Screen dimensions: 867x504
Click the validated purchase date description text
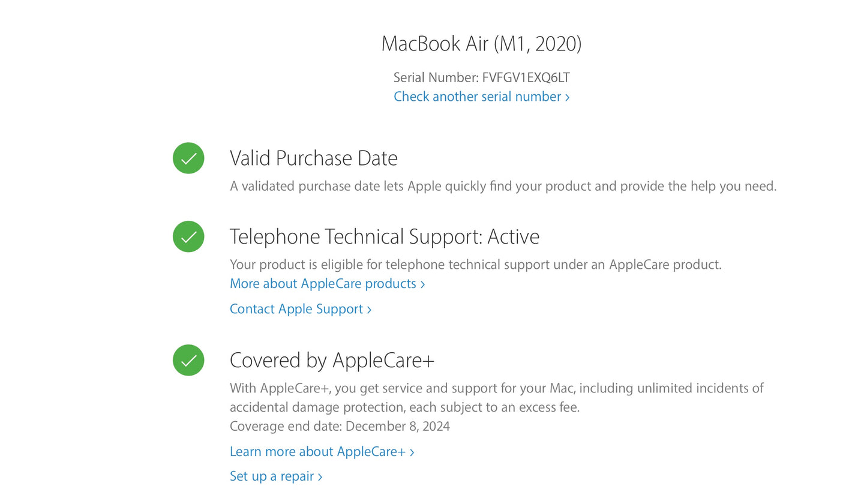click(503, 187)
